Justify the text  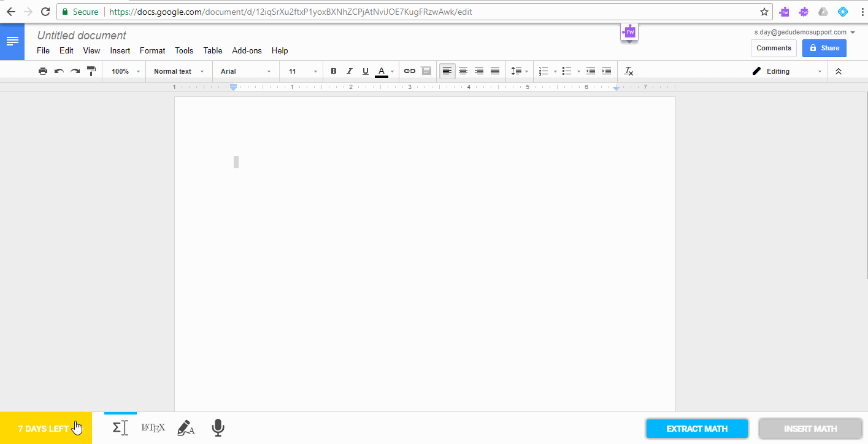coord(495,71)
